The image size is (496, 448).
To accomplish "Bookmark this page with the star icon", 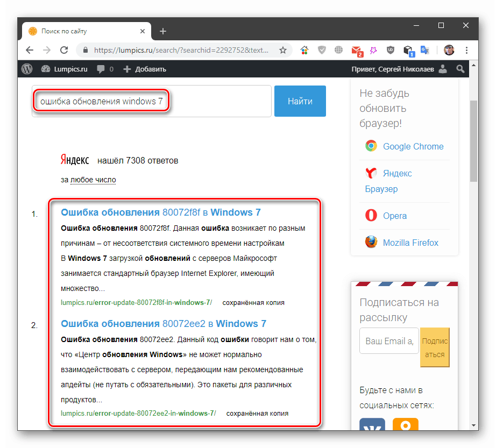I will point(283,49).
